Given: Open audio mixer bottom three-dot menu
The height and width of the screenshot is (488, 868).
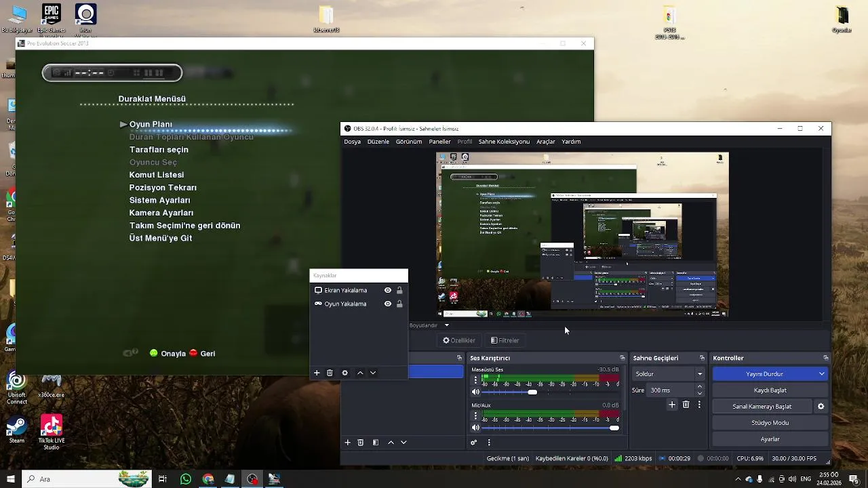Looking at the screenshot, I should (x=489, y=443).
